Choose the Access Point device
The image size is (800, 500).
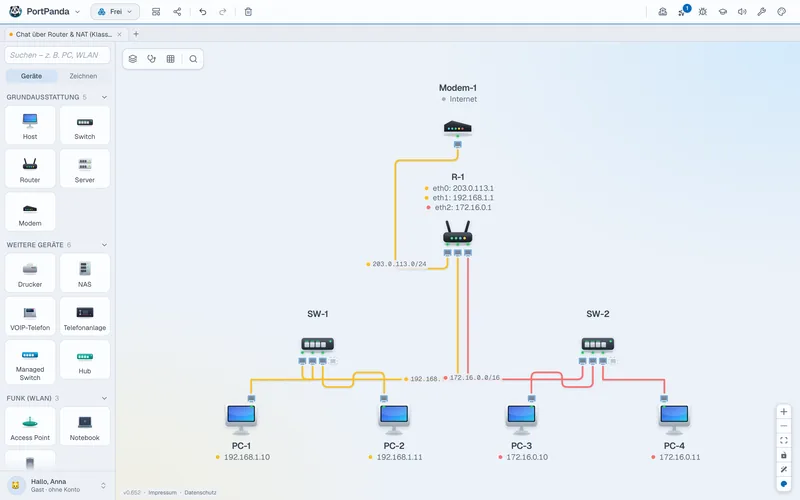(x=30, y=427)
